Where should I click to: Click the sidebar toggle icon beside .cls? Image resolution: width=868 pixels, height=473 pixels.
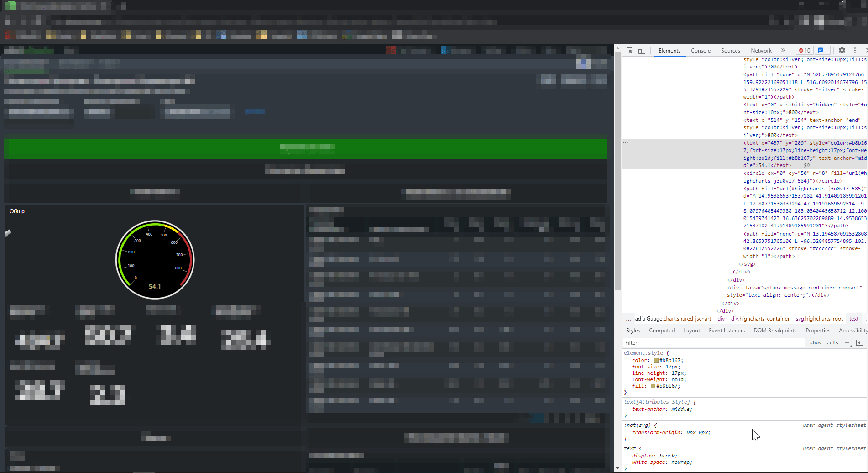[860, 342]
